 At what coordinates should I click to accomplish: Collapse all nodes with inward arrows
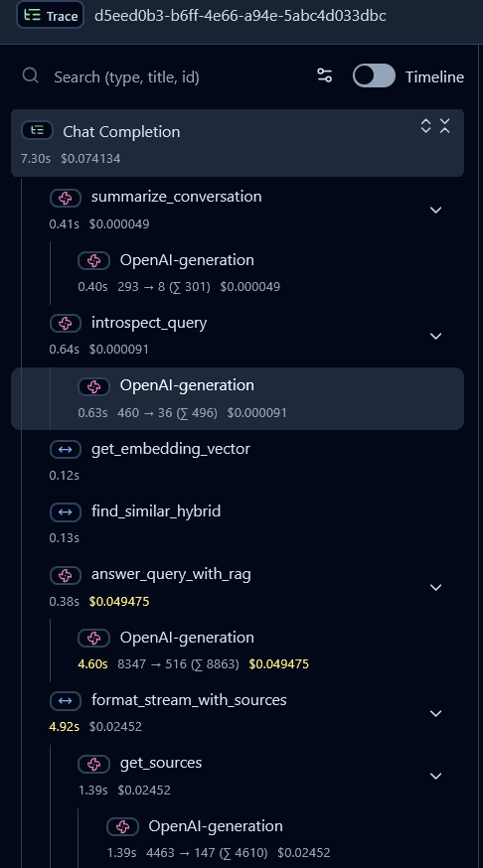[445, 126]
